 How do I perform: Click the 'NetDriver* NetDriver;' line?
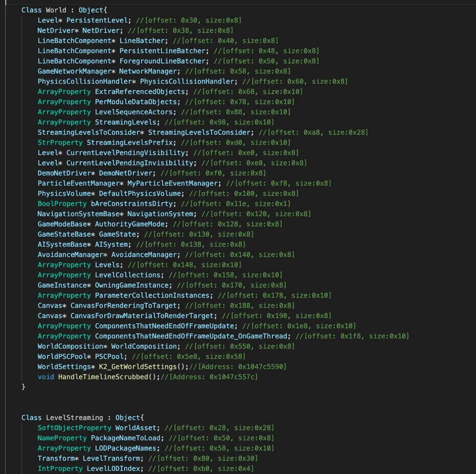tap(80, 31)
